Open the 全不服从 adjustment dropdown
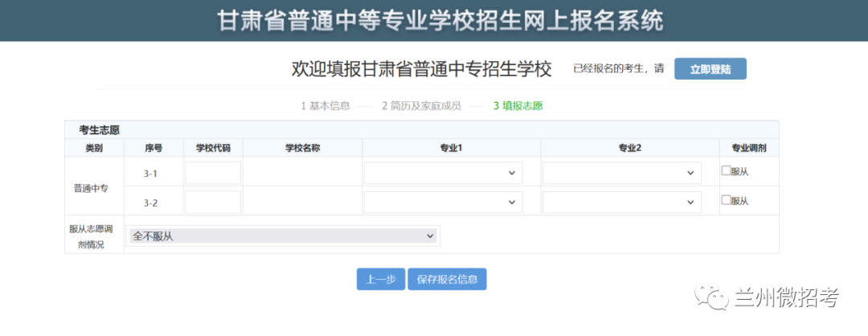This screenshot has width=868, height=336. click(283, 236)
